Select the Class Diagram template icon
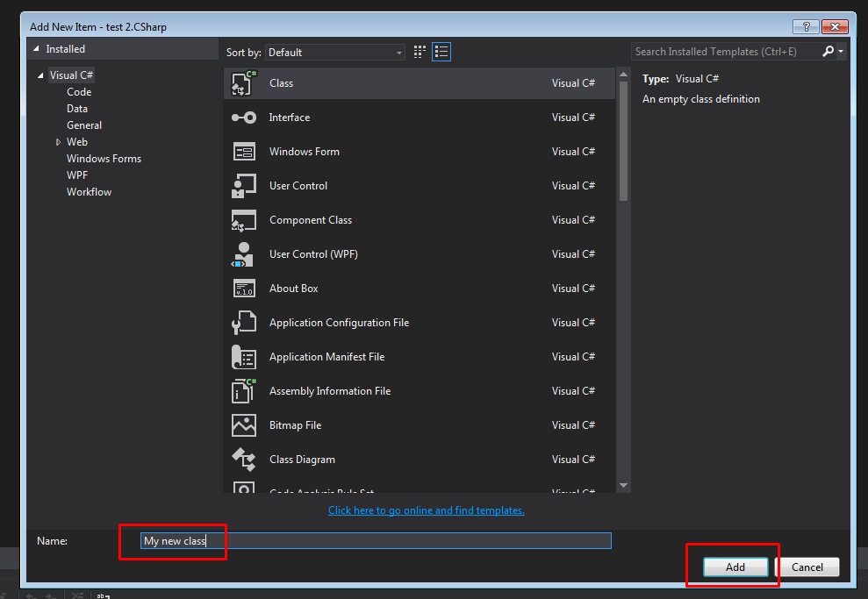This screenshot has width=868, height=599. [x=244, y=460]
